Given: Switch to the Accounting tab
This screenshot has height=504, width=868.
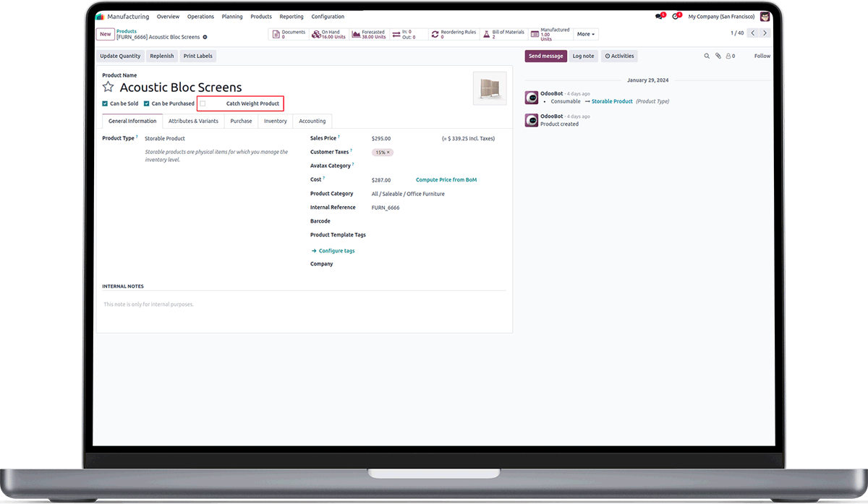Looking at the screenshot, I should tap(312, 121).
